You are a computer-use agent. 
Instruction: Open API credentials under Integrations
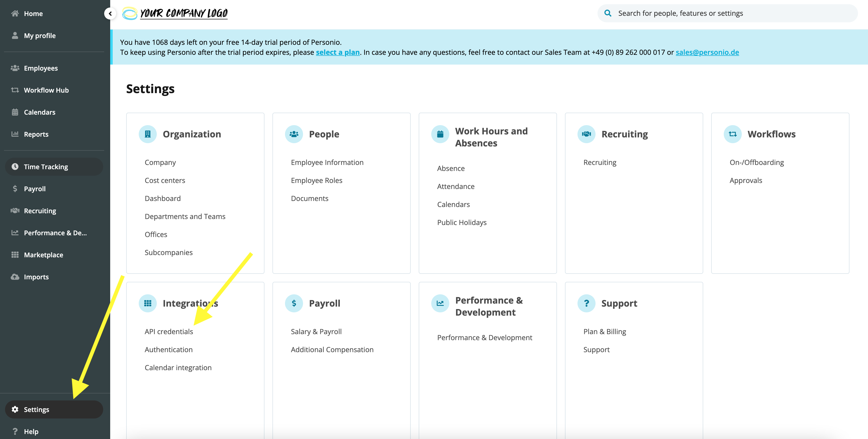pyautogui.click(x=169, y=332)
